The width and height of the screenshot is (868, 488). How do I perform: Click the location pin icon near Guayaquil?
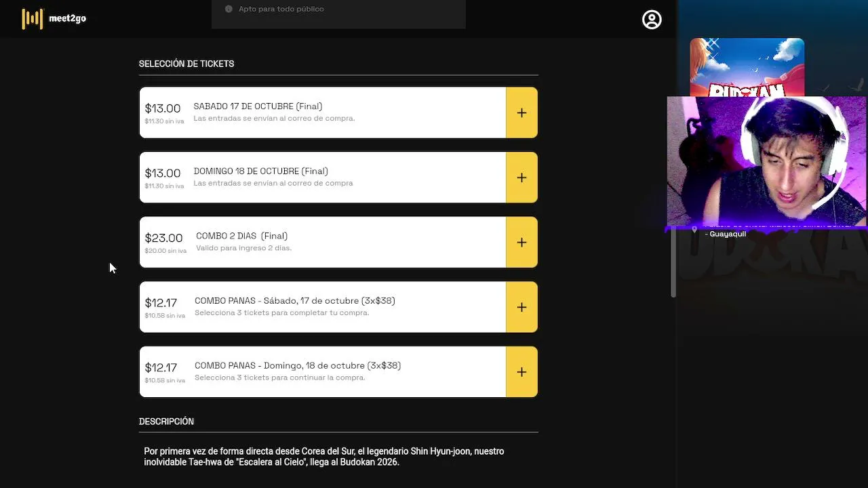(x=694, y=230)
